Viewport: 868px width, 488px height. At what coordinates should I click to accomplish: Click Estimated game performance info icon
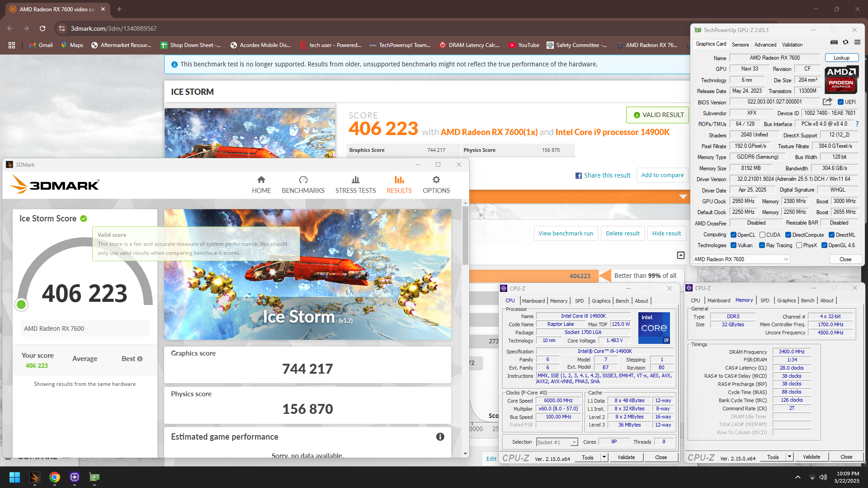point(440,437)
